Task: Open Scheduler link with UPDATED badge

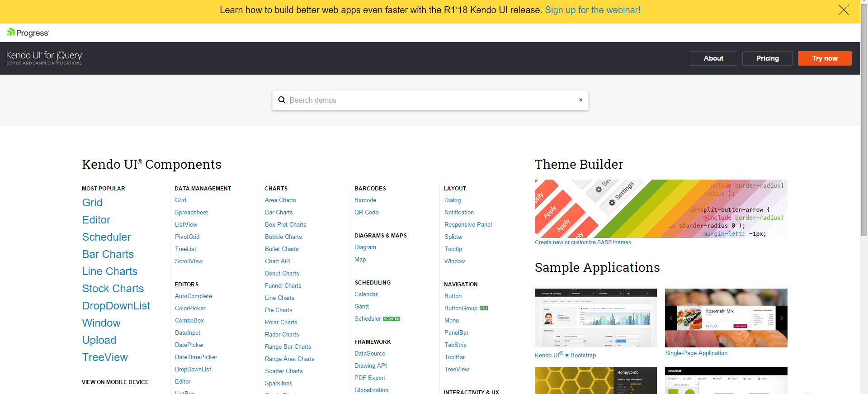Action: pos(368,318)
